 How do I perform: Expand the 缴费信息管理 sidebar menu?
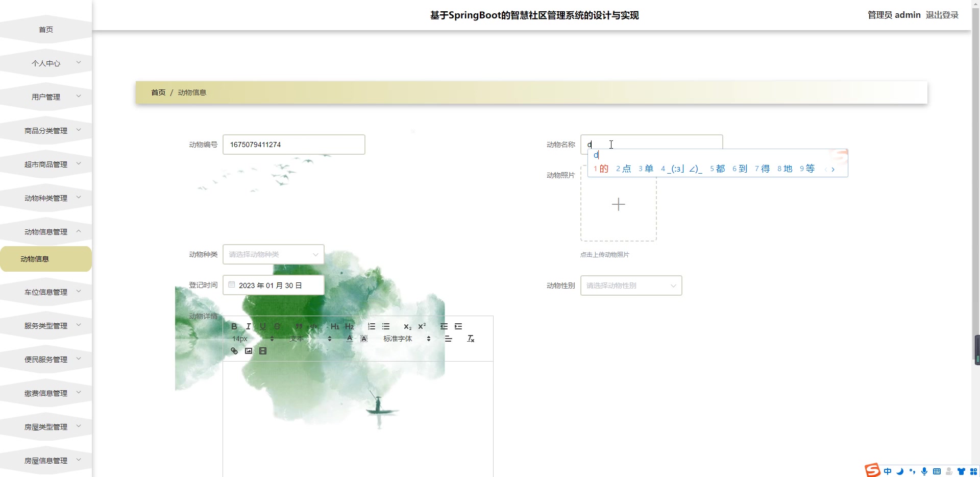click(46, 393)
